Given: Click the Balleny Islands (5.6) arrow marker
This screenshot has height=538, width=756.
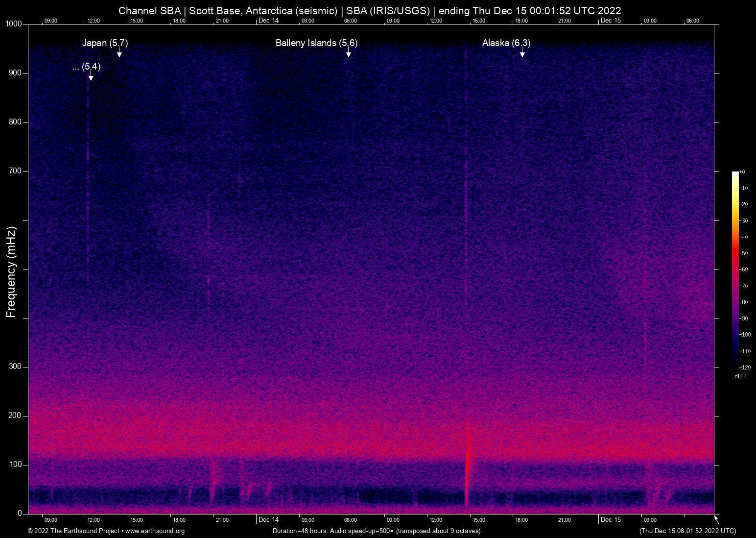Looking at the screenshot, I should (x=348, y=53).
